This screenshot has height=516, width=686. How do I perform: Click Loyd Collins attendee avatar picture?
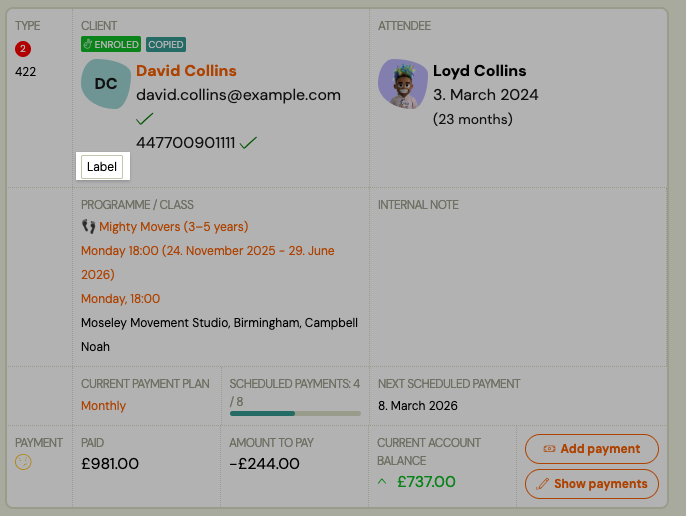tap(403, 84)
